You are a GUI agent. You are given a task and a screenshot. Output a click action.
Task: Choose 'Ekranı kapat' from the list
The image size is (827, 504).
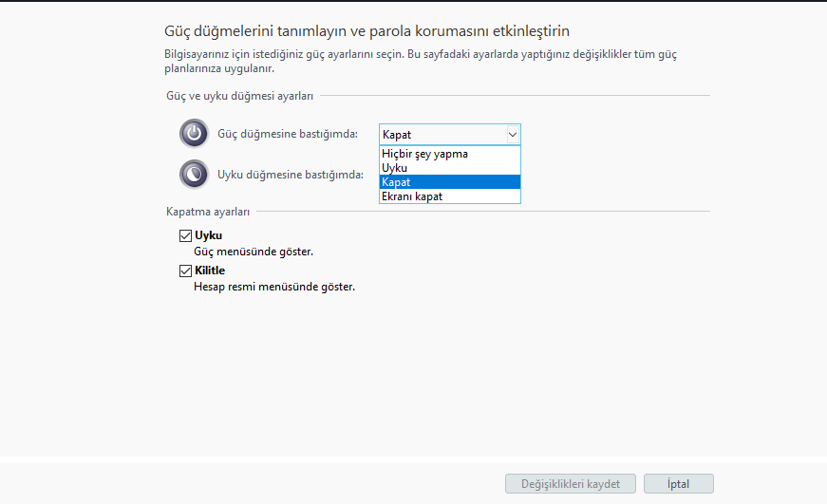(x=449, y=196)
